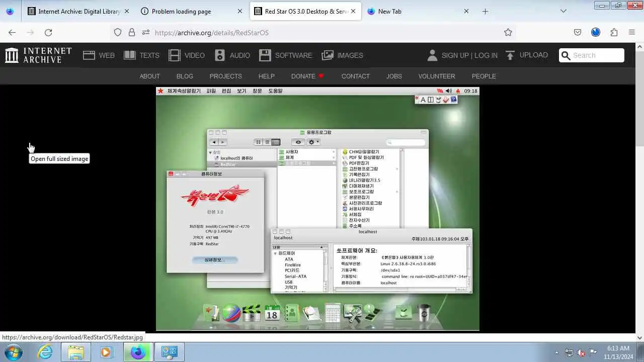644x362 pixels.
Task: Click the page scrollbar up arrow
Action: [x=639, y=47]
